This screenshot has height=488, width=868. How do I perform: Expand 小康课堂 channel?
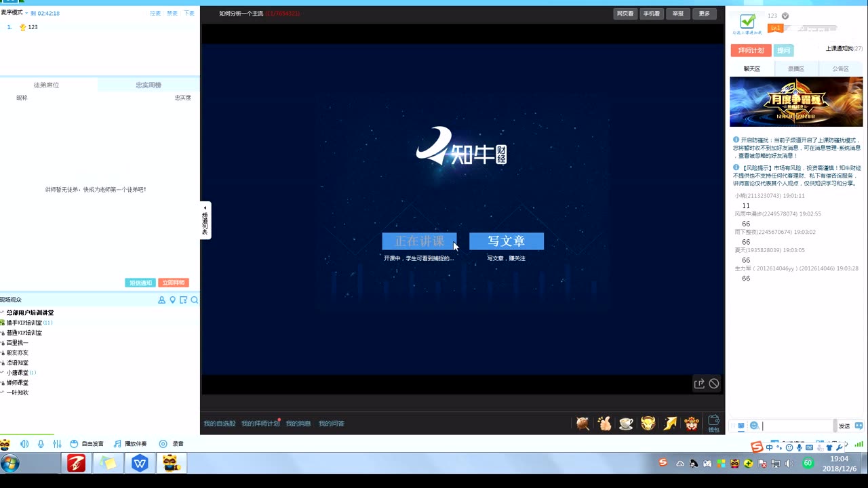19,373
